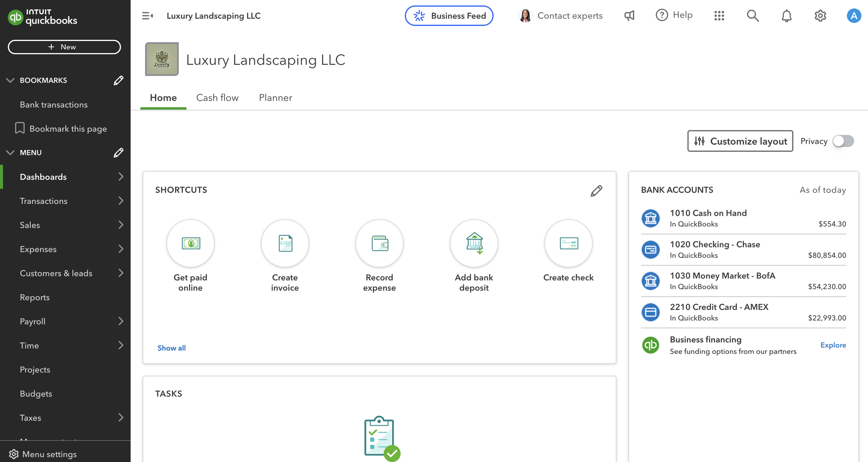The height and width of the screenshot is (462, 868).
Task: Click the Explore business financing link
Action: (x=833, y=345)
